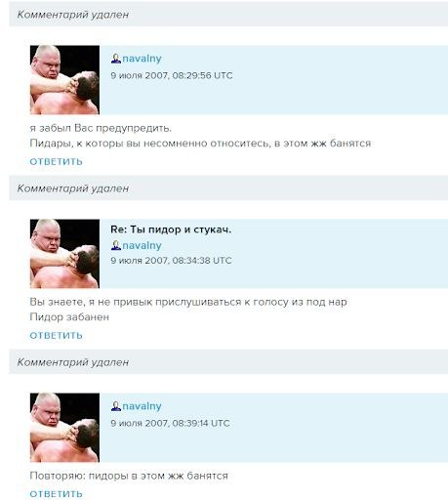The width and height of the screenshot is (448, 500).
Task: Open the avatar picture of the 08:29:56 comment
Action: (x=64, y=80)
